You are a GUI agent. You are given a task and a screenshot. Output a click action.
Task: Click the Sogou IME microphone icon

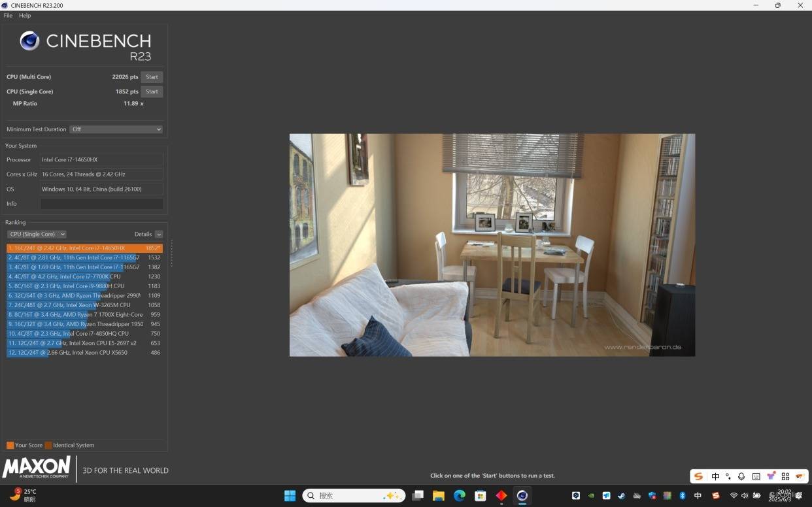point(741,476)
